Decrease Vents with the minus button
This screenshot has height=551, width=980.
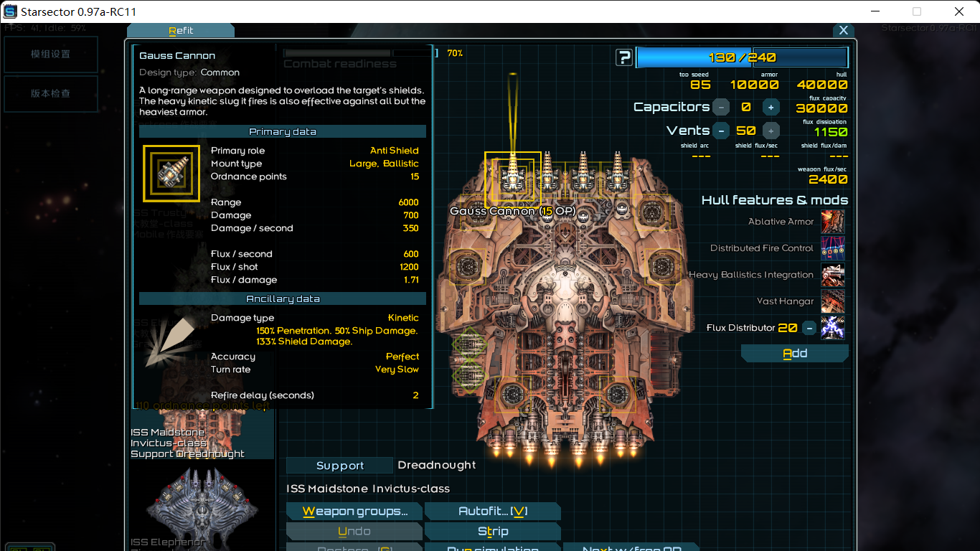pyautogui.click(x=720, y=131)
